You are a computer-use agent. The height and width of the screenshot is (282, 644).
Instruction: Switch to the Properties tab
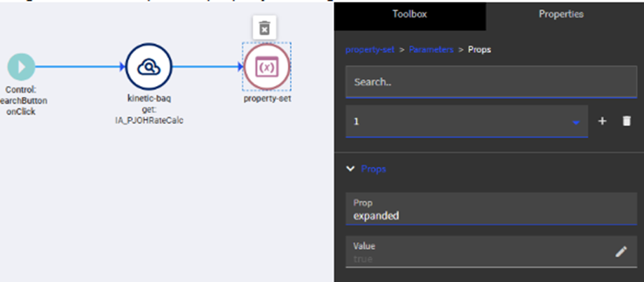[x=561, y=14]
